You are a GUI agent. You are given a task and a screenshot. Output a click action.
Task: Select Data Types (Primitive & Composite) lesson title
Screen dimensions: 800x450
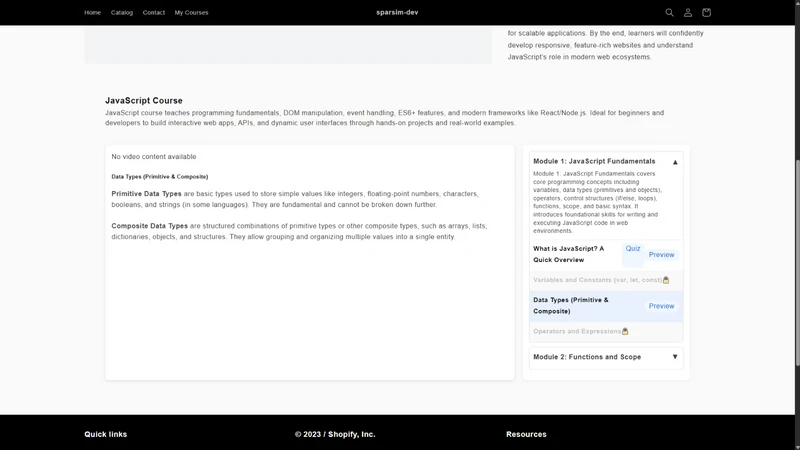pos(571,306)
